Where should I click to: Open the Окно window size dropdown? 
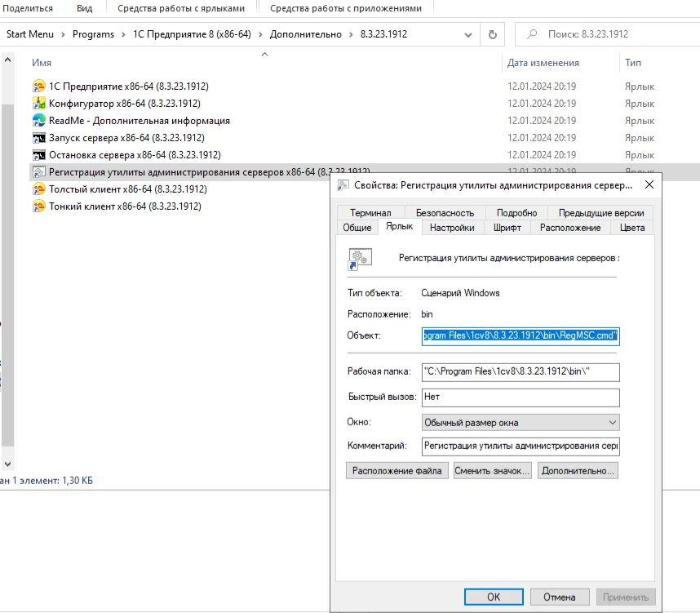pyautogui.click(x=613, y=422)
